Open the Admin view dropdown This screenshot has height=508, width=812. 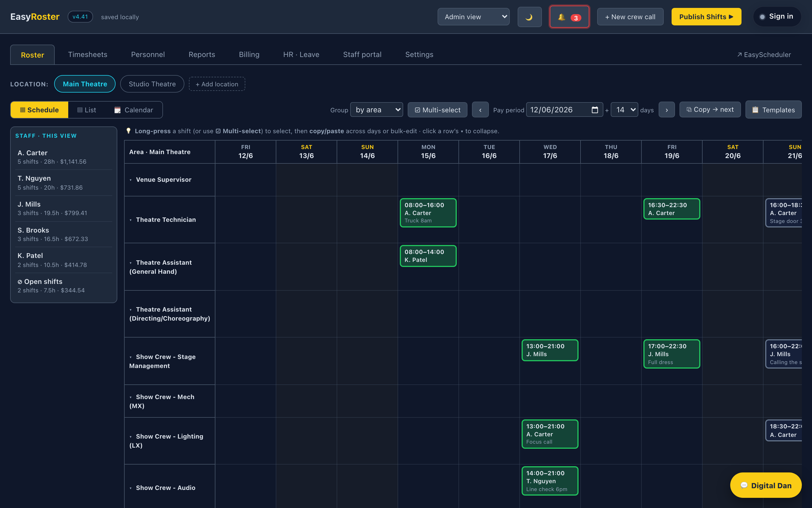[x=473, y=17]
